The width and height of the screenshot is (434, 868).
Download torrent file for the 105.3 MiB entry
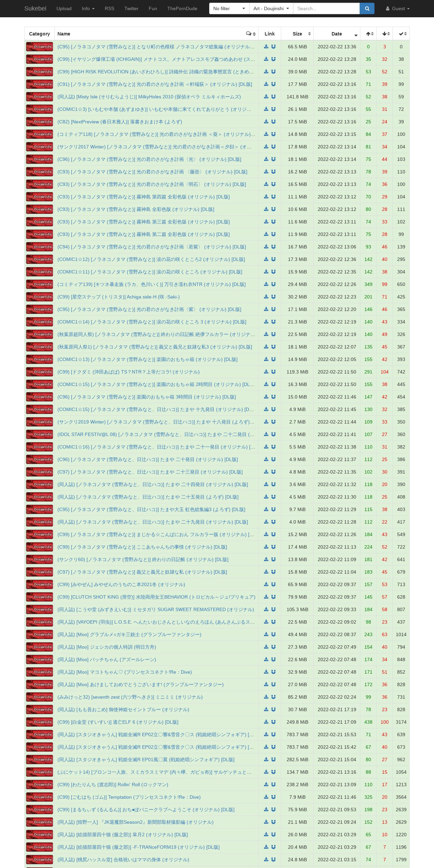pos(266,609)
